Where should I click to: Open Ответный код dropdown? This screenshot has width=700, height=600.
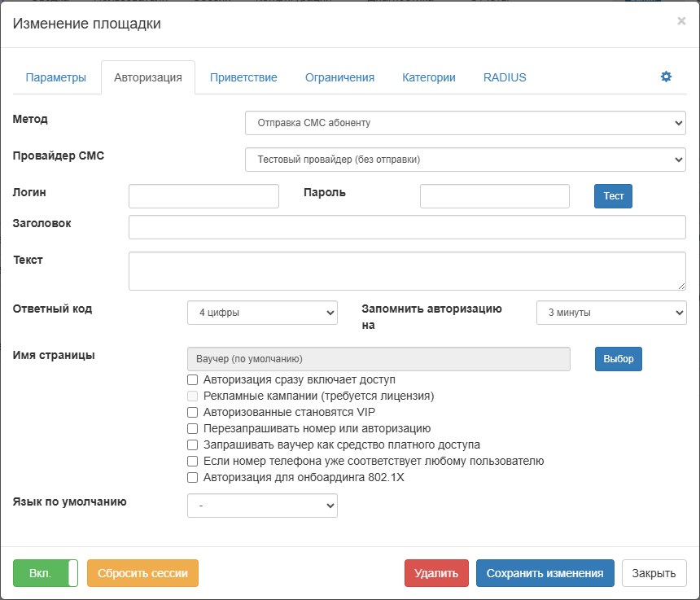click(262, 312)
